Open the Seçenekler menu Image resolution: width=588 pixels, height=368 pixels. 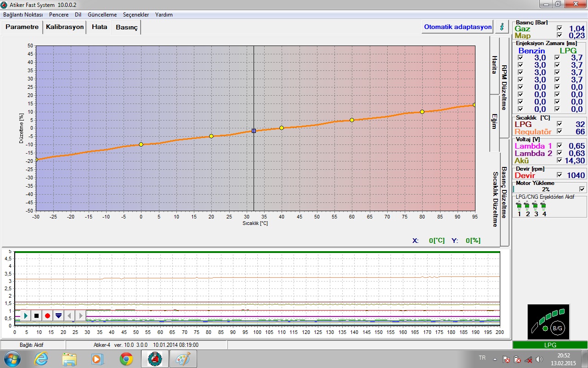(x=136, y=15)
